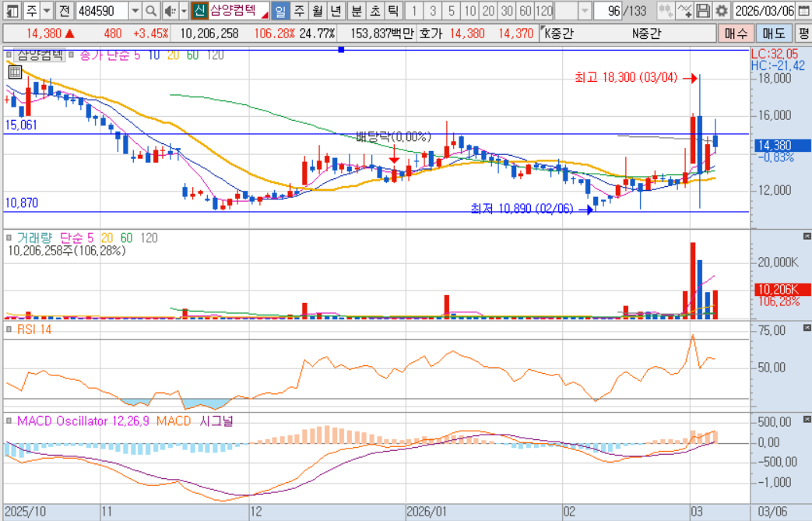Select tick 틱 chart period
812x521 pixels.
(x=394, y=10)
